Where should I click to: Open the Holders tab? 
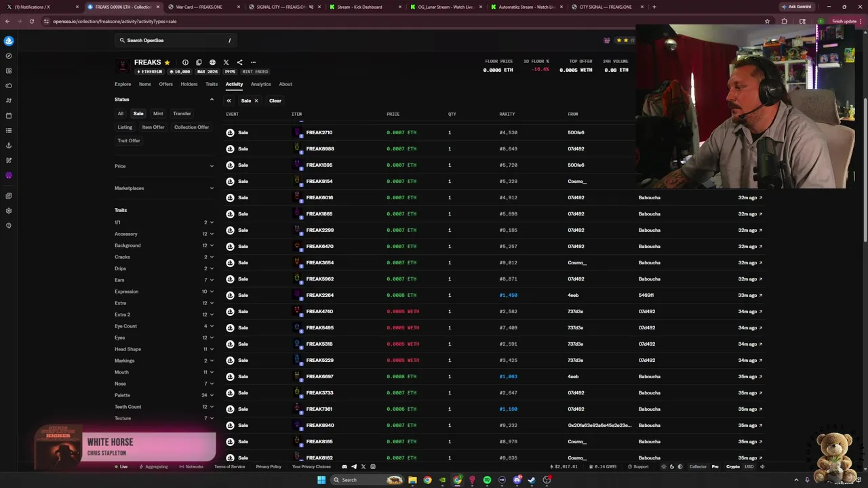pyautogui.click(x=189, y=84)
